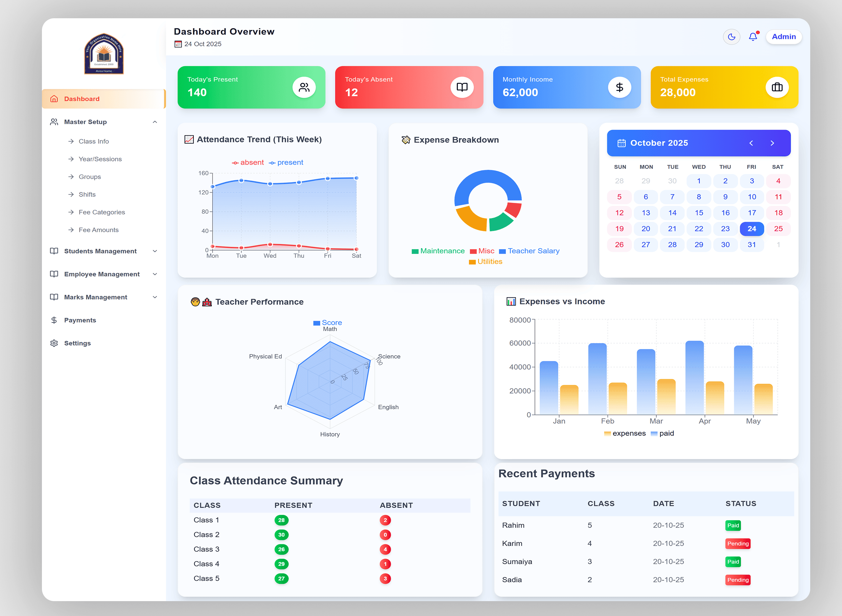Click the users icon on Today's Present card
The height and width of the screenshot is (616, 842).
point(304,87)
